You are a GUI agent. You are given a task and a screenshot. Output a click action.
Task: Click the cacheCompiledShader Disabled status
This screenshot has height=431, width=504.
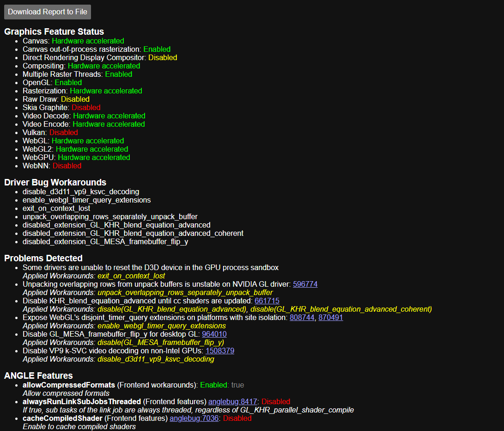pyautogui.click(x=237, y=418)
